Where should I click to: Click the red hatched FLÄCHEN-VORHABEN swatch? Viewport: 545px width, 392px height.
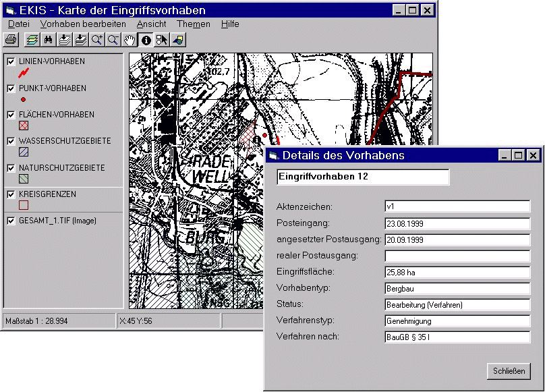24,125
